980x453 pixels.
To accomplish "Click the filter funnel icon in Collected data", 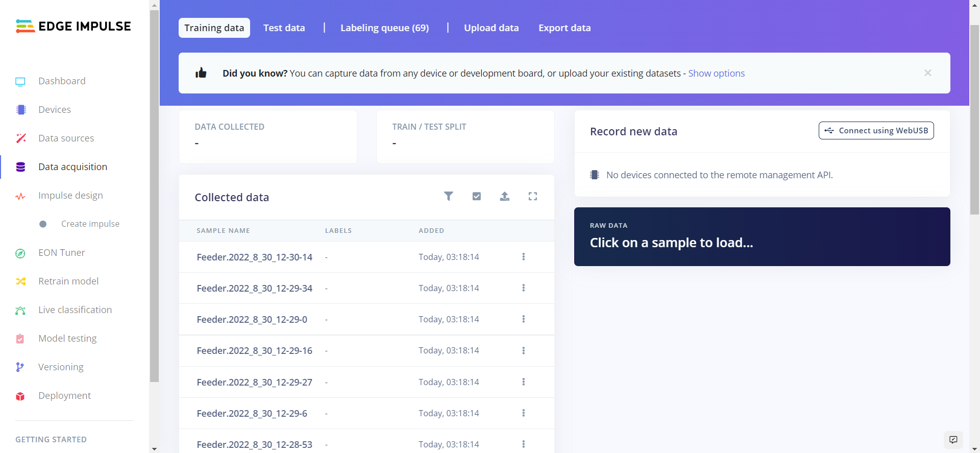I will point(448,196).
